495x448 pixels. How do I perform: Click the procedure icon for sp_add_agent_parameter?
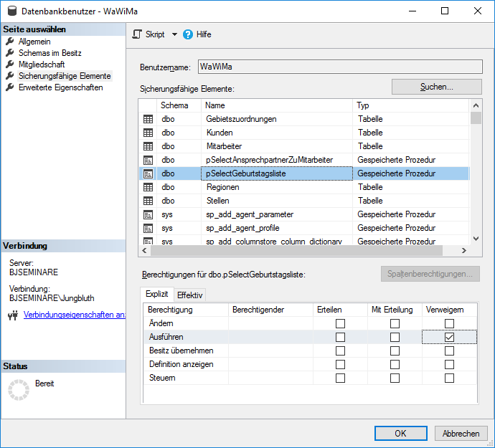pyautogui.click(x=148, y=214)
